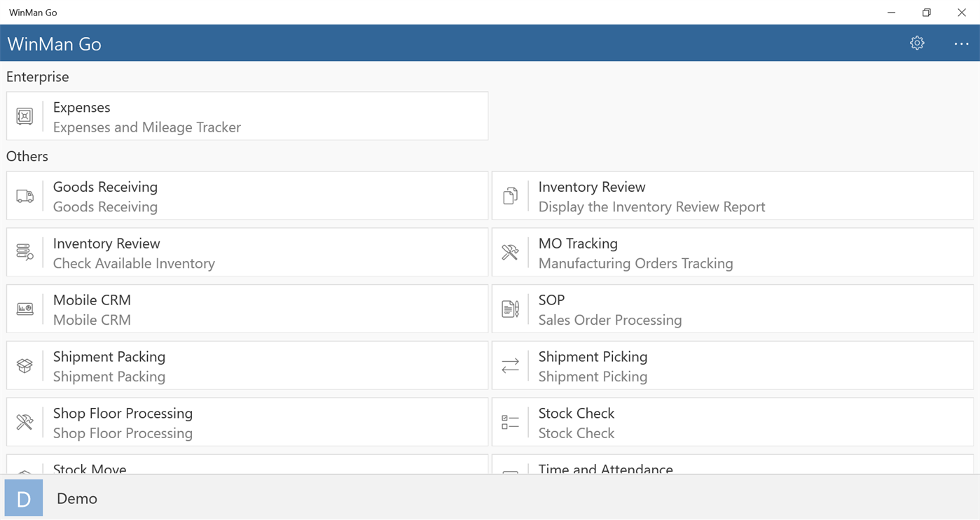Click the Expenses safe icon
The image size is (980, 520).
(25, 116)
